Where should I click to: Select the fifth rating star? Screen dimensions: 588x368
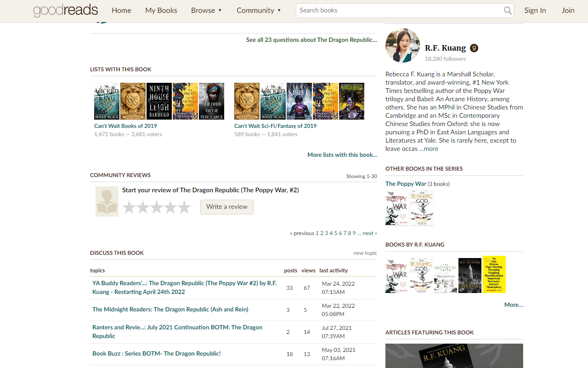pyautogui.click(x=184, y=207)
